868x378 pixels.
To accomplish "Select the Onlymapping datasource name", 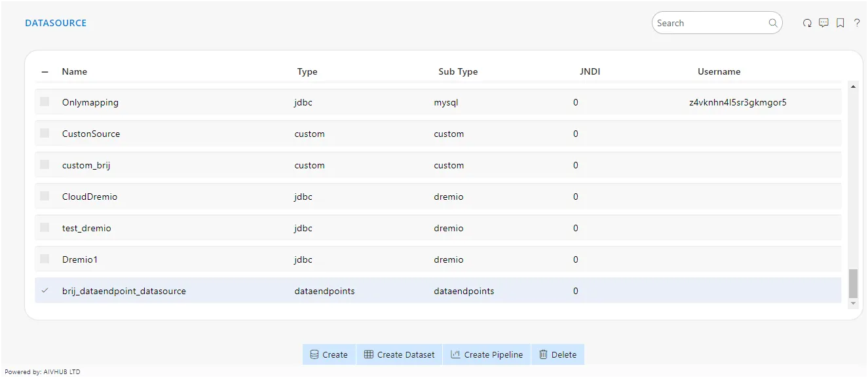I will pos(90,102).
